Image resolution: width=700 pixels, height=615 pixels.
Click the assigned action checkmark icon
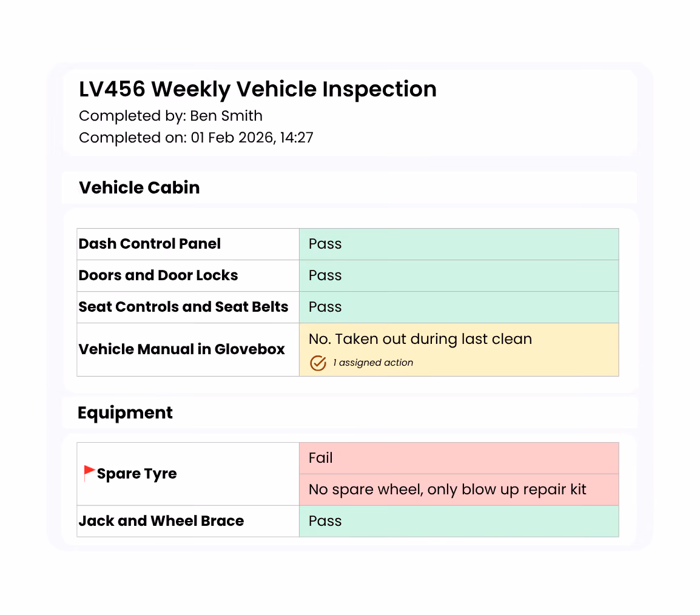[x=318, y=363]
